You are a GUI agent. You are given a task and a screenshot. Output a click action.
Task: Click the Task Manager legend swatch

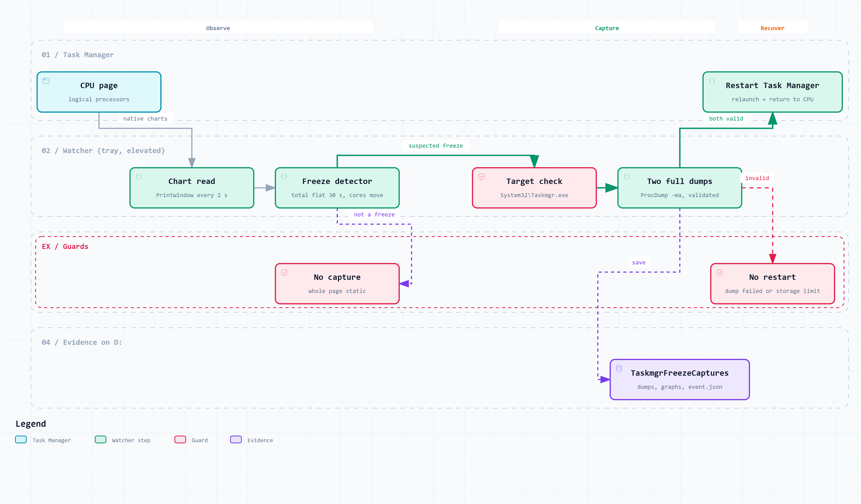pyautogui.click(x=21, y=439)
